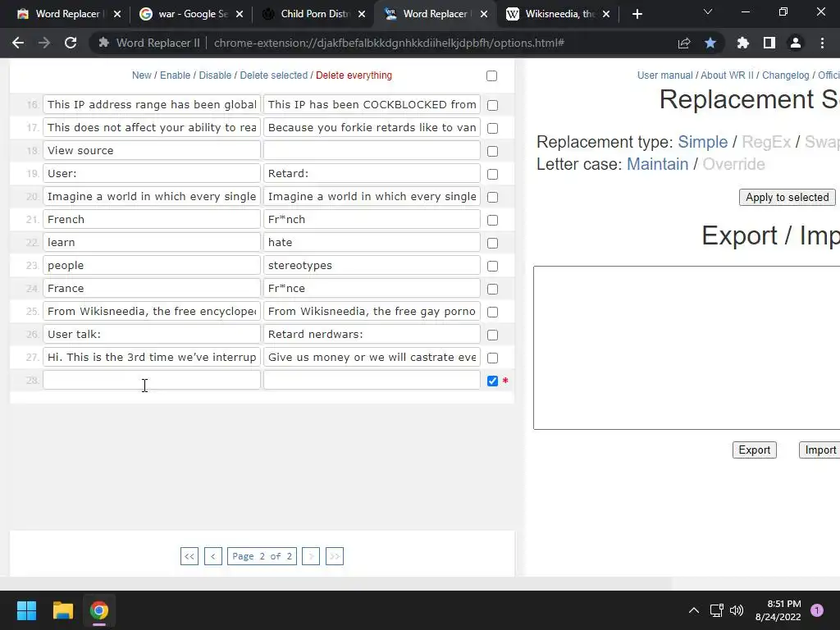This screenshot has width=840, height=630.
Task: Open the share this page icon
Action: pyautogui.click(x=684, y=43)
